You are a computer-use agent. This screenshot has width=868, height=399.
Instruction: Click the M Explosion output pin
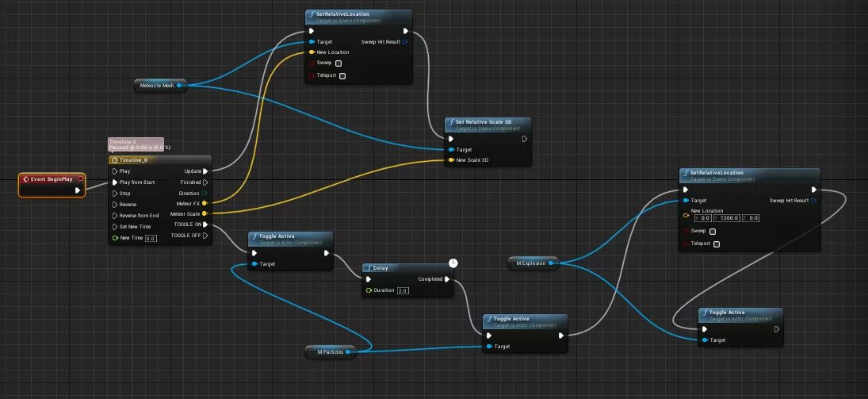point(551,263)
